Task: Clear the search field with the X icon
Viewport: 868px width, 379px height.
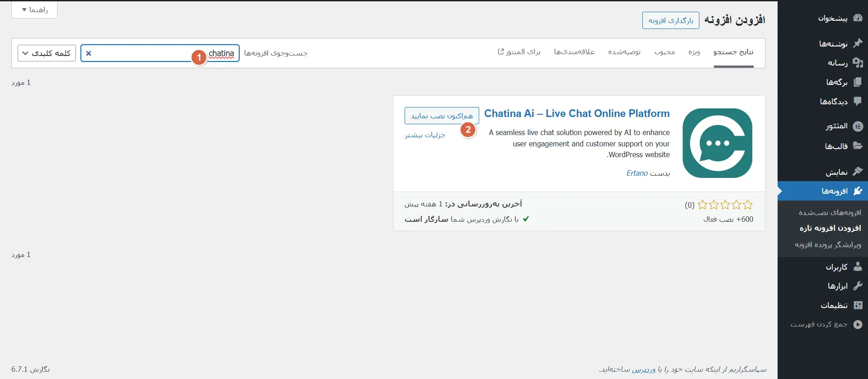Action: pos(89,53)
